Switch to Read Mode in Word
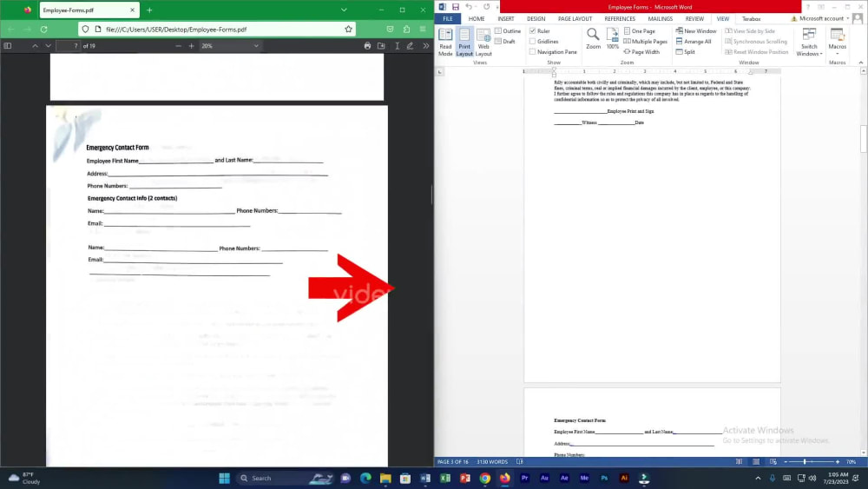 pos(445,42)
